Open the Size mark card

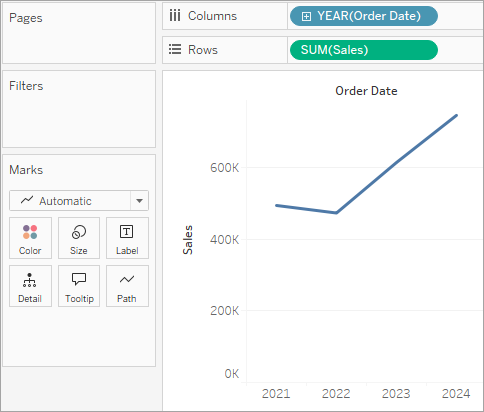(x=79, y=238)
